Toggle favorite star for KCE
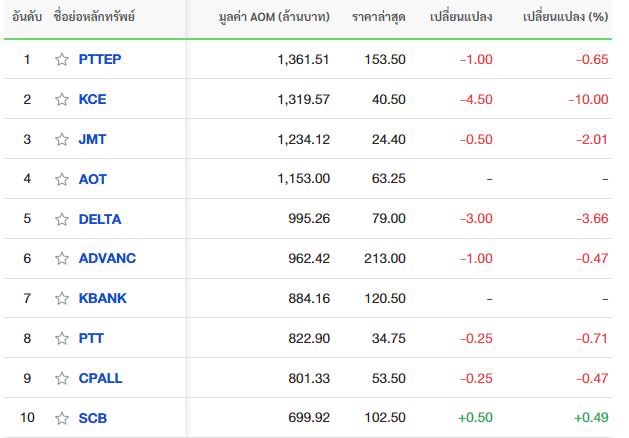 (62, 99)
